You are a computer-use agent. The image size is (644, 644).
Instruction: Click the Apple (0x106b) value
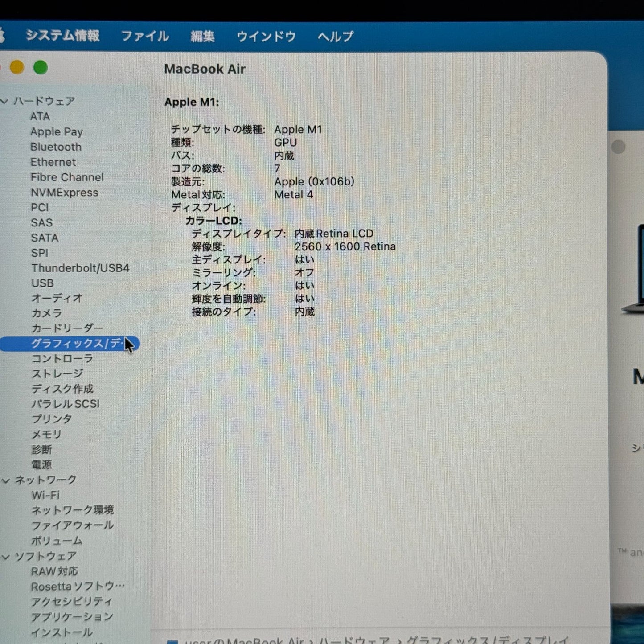[314, 182]
